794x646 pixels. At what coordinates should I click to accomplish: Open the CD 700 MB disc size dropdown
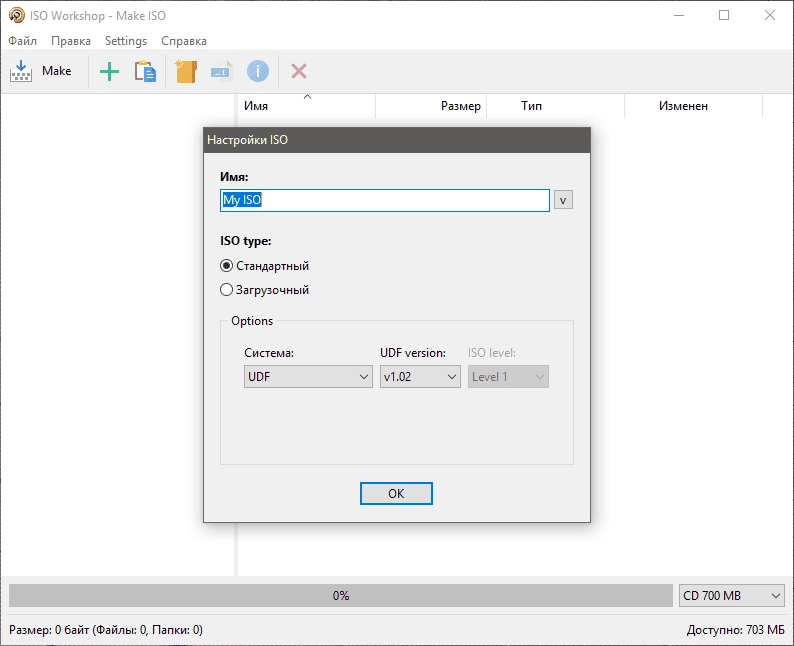click(732, 595)
